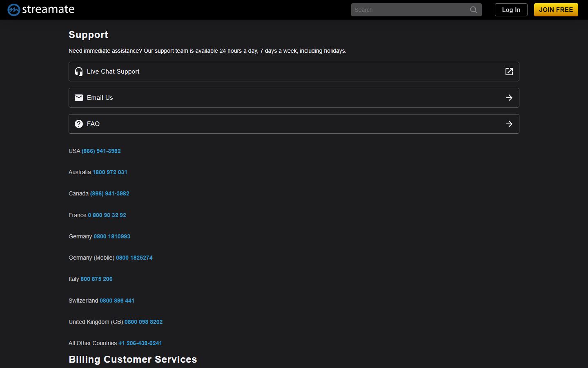Click Switzerland number 0800 896 441
588x368 pixels.
point(117,301)
